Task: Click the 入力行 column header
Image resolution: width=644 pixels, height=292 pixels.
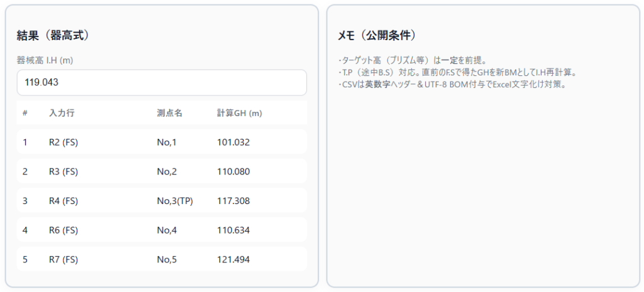Action: [x=62, y=113]
